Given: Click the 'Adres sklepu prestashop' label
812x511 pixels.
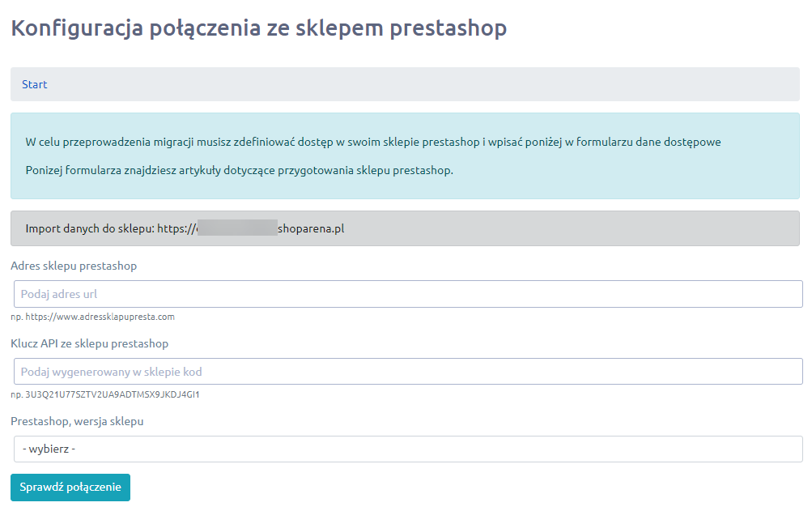Looking at the screenshot, I should 74,266.
